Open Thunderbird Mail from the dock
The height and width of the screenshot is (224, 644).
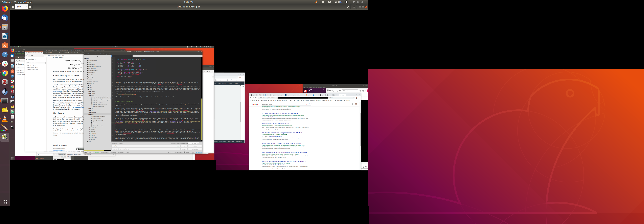click(x=5, y=18)
